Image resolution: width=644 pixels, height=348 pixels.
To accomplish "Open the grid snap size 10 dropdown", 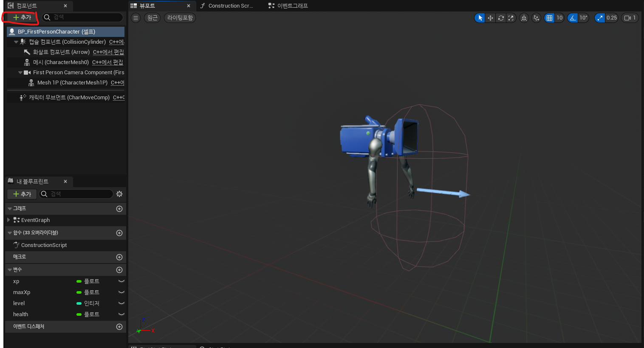I will (559, 18).
